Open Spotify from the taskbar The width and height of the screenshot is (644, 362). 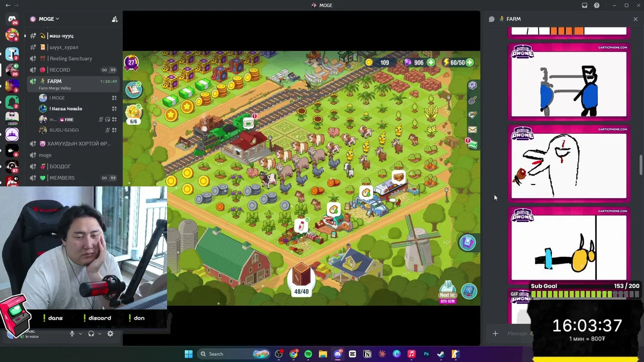308,354
